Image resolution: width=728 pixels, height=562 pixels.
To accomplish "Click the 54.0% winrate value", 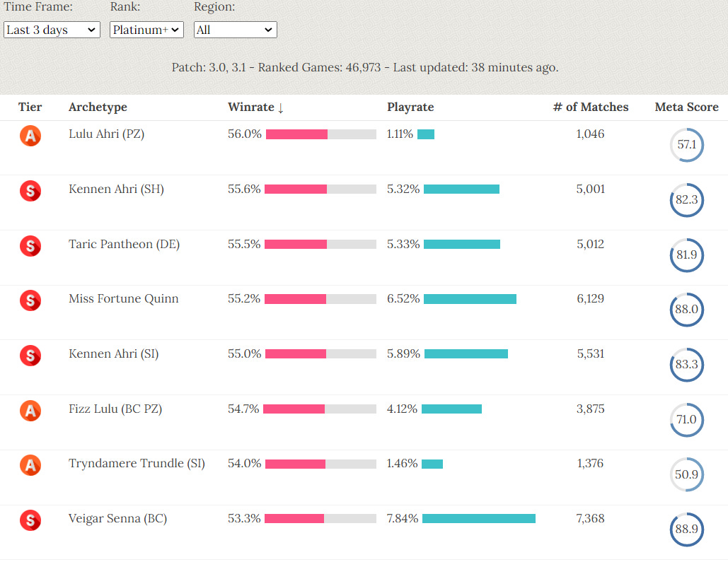I will coord(244,464).
